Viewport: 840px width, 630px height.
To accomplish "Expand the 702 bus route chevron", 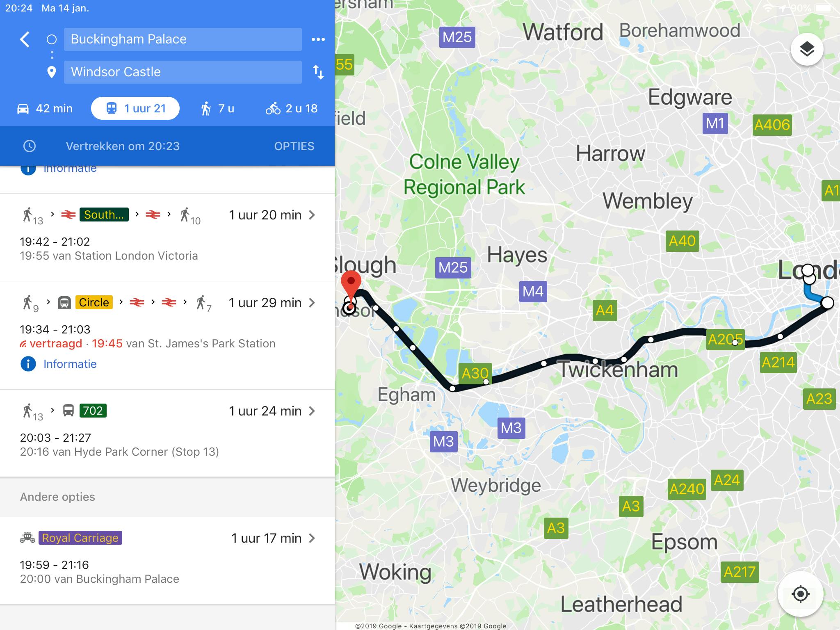I will (312, 411).
